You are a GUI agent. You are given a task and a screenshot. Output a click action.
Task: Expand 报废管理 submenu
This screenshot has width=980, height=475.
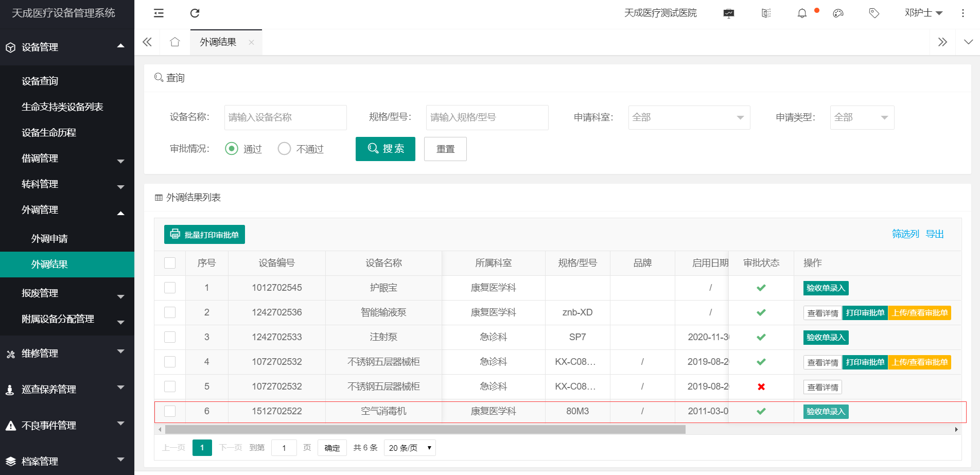point(67,293)
